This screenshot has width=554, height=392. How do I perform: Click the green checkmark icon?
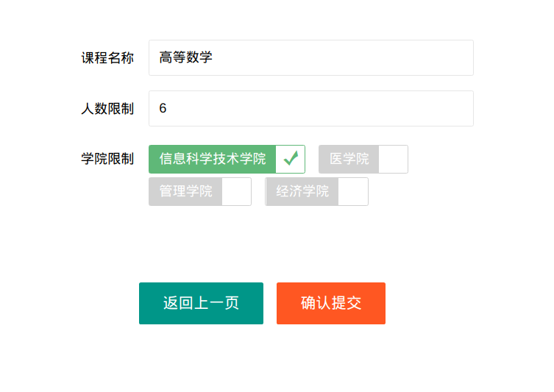291,159
